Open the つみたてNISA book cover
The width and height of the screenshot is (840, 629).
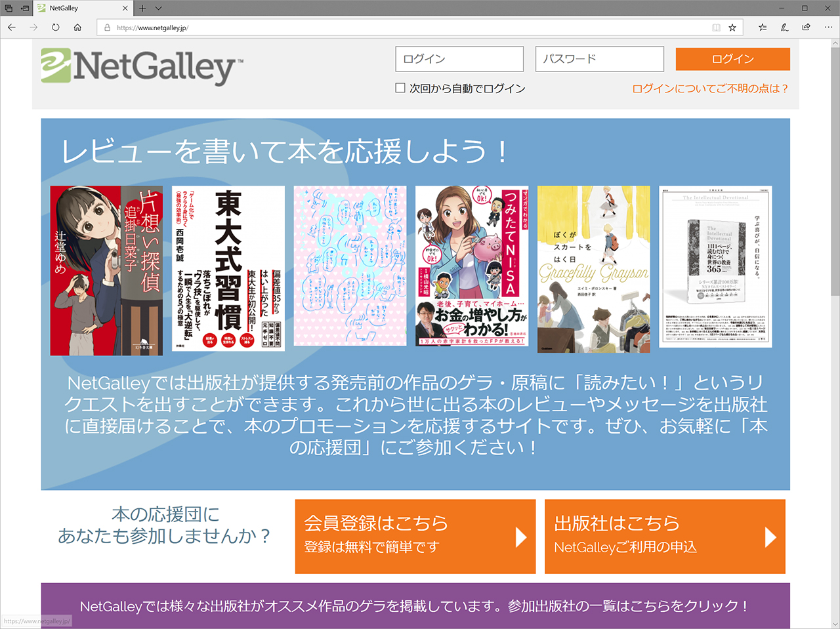pyautogui.click(x=472, y=266)
